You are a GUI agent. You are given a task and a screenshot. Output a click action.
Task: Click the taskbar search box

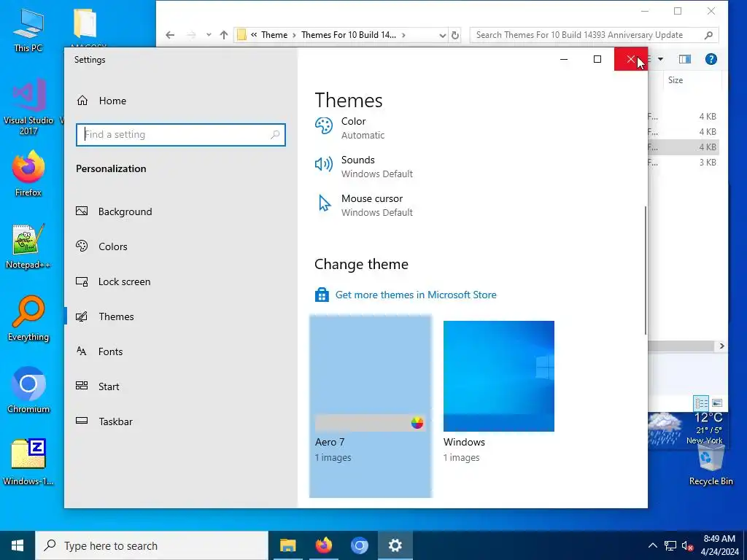[152, 545]
